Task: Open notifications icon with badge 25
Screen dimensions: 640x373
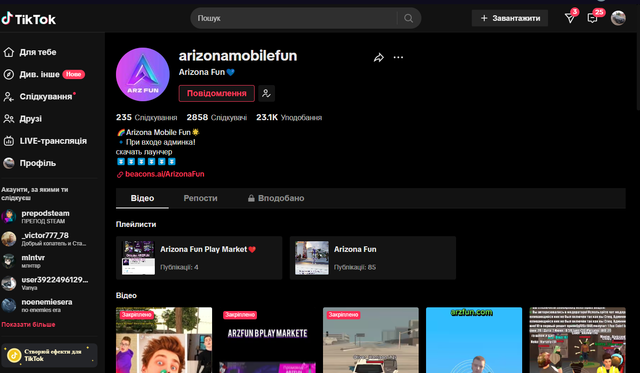Action: [592, 18]
